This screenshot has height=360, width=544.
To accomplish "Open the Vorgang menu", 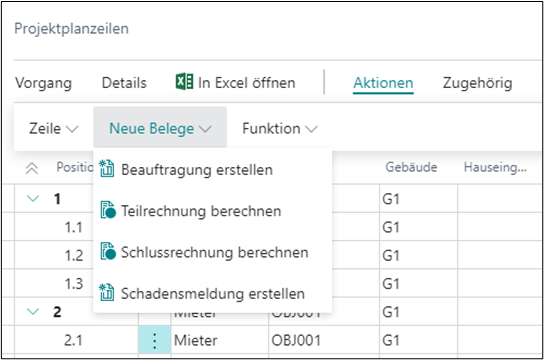I will click(43, 83).
